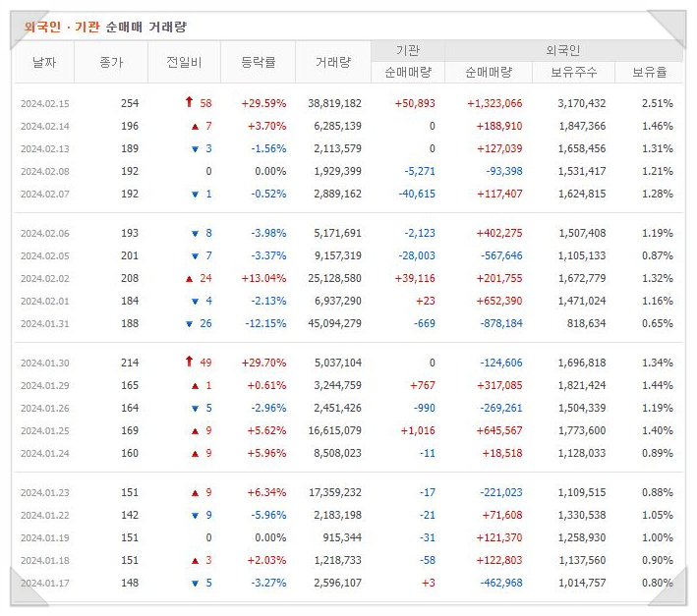Click the trading volume 17,359,232
This screenshot has height=616, width=697.
point(334,492)
